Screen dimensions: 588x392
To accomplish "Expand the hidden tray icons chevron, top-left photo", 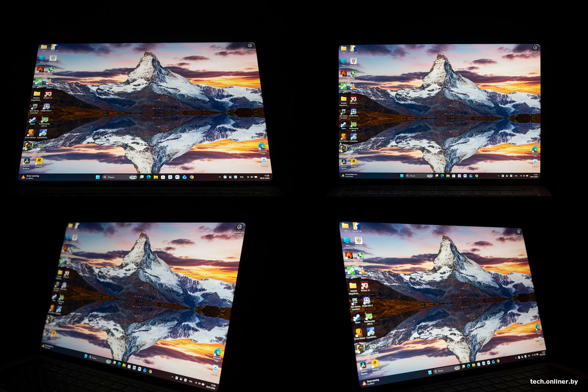I will click(x=220, y=177).
